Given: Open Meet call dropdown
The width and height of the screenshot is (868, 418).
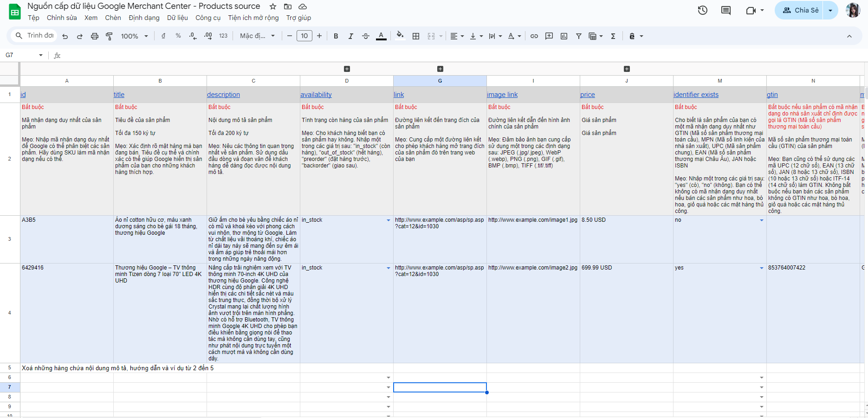Looking at the screenshot, I should point(762,10).
